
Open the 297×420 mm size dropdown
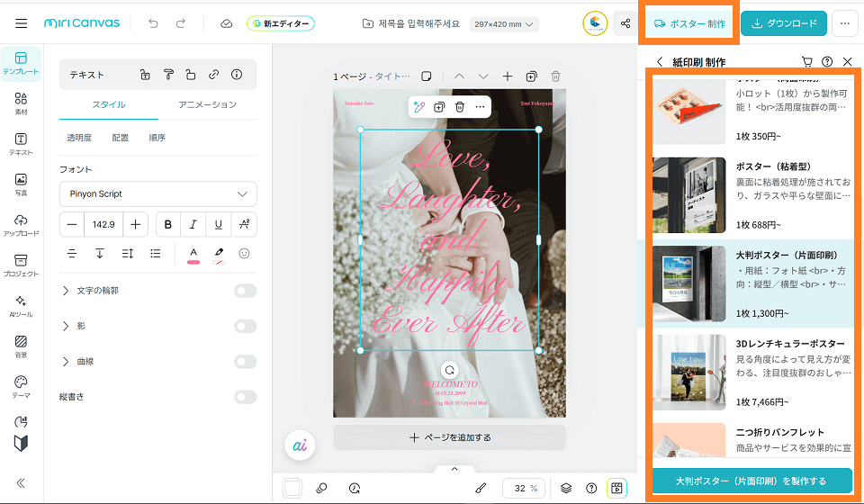click(x=504, y=24)
